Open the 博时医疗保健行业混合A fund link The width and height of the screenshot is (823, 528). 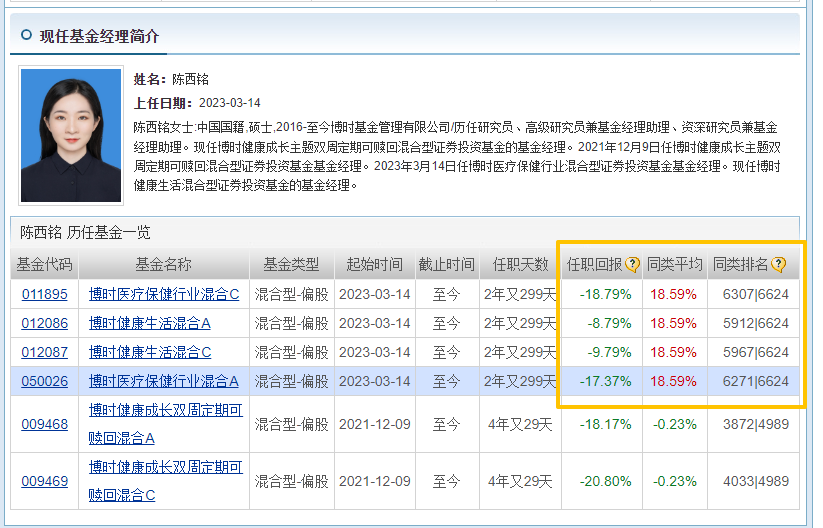(164, 382)
